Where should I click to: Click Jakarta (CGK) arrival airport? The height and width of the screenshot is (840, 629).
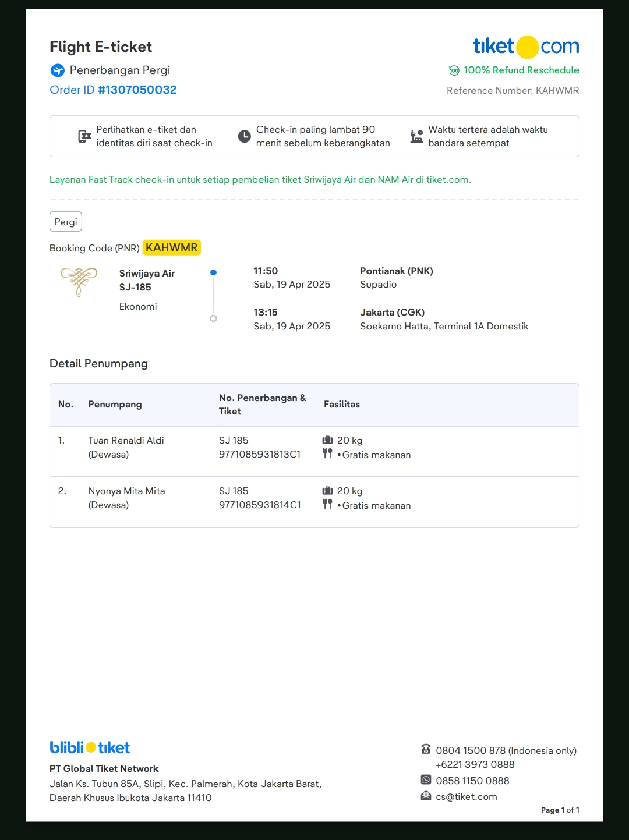393,313
